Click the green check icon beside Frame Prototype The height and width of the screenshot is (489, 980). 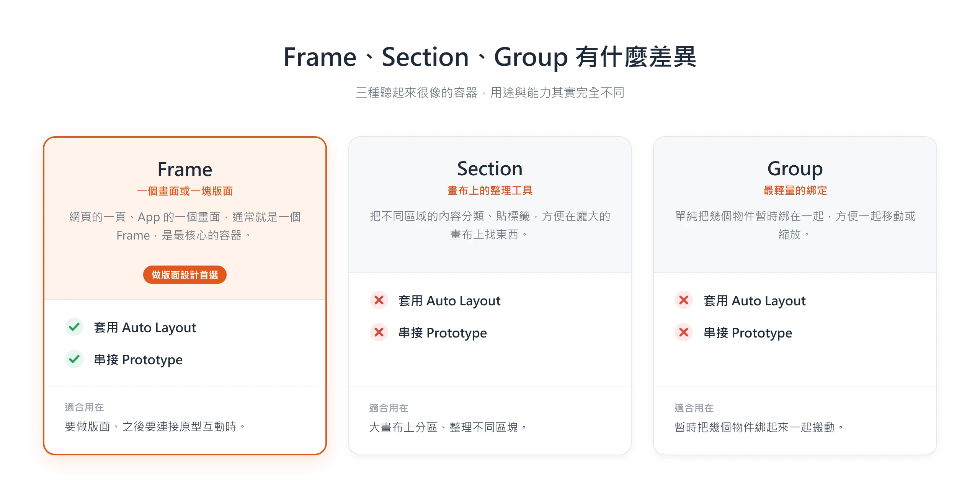coord(74,359)
